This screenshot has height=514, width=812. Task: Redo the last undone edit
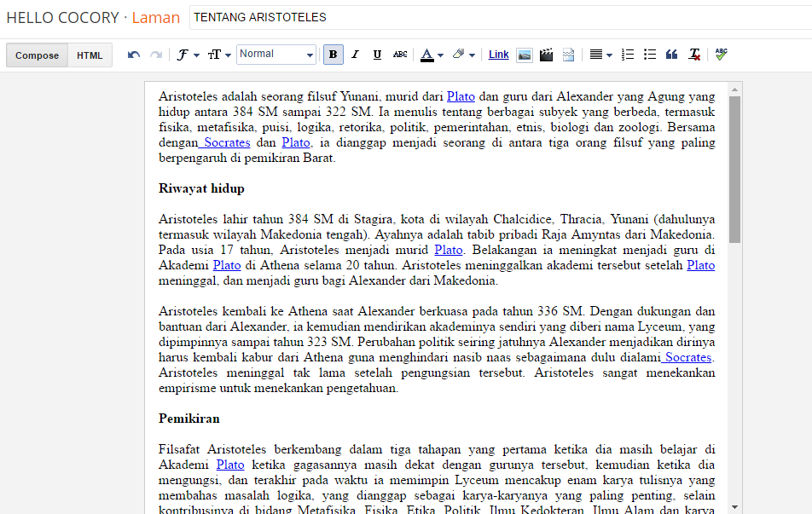pos(156,55)
